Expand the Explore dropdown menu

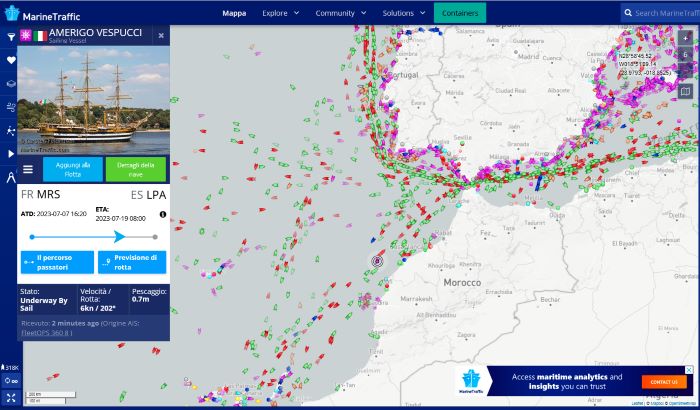point(279,13)
